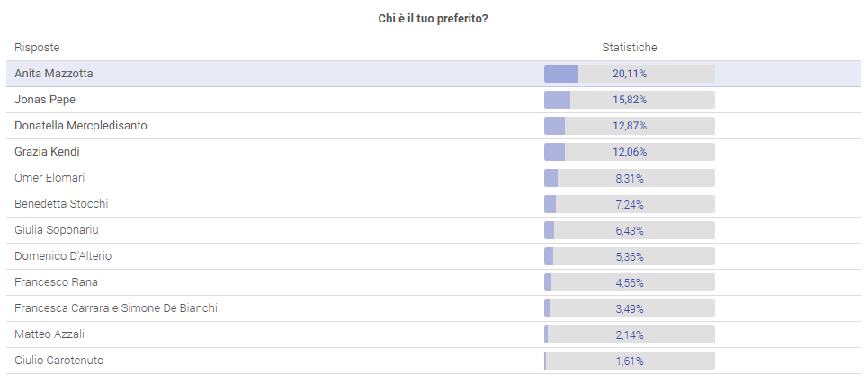Click the poll title "Chi è il tuo preferito?"
The height and width of the screenshot is (383, 868).
[x=434, y=18]
